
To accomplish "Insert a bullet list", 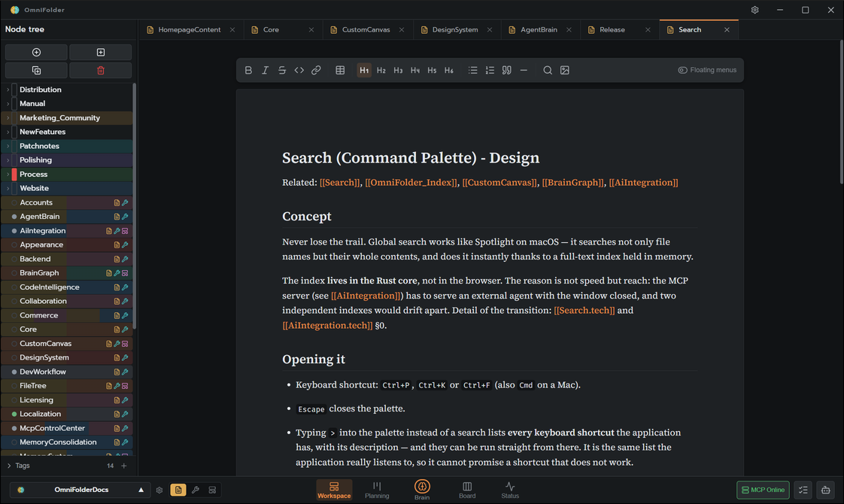I will 472,70.
